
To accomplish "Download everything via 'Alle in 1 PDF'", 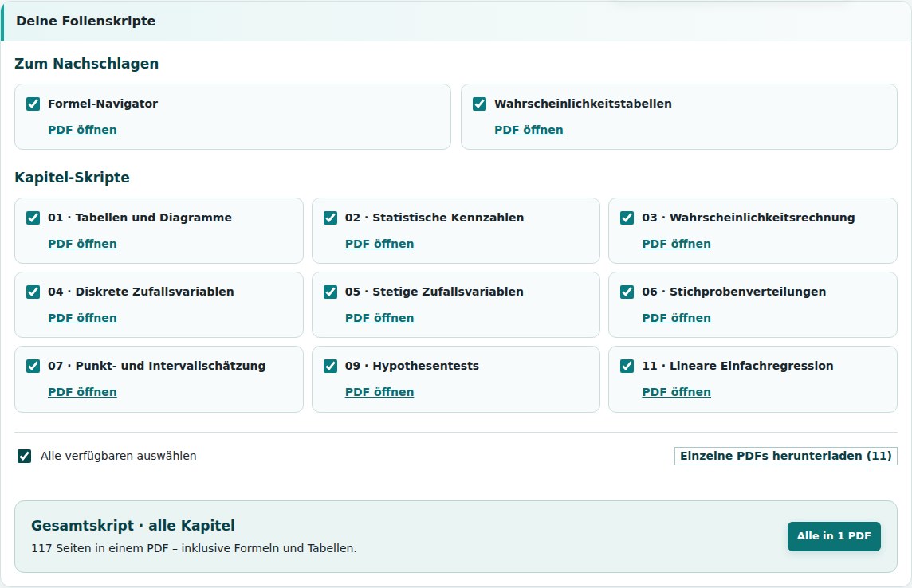I will click(x=834, y=536).
